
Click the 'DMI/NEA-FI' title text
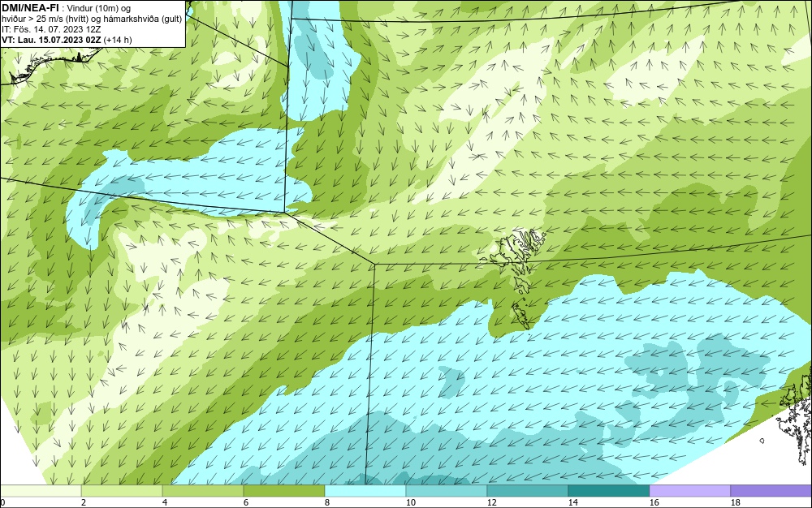[x=30, y=7]
